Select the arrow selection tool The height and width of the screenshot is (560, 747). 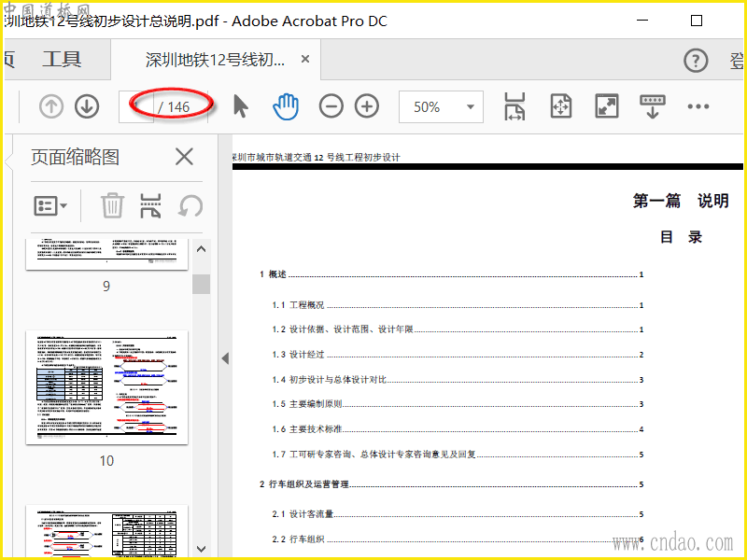tap(241, 106)
